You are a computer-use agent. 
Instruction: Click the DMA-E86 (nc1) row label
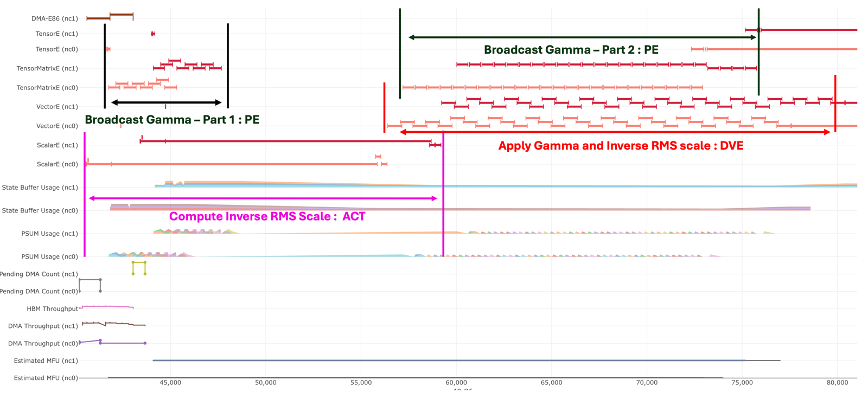pyautogui.click(x=54, y=18)
